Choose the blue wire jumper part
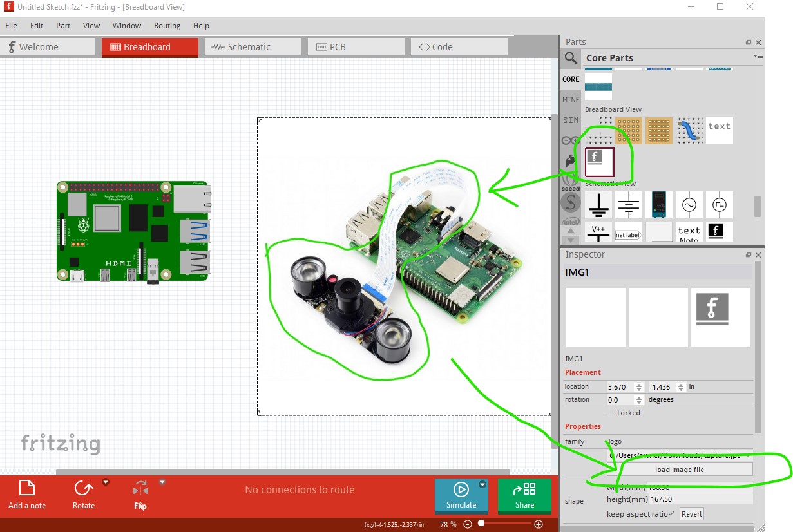This screenshot has height=532, width=793. click(x=689, y=131)
